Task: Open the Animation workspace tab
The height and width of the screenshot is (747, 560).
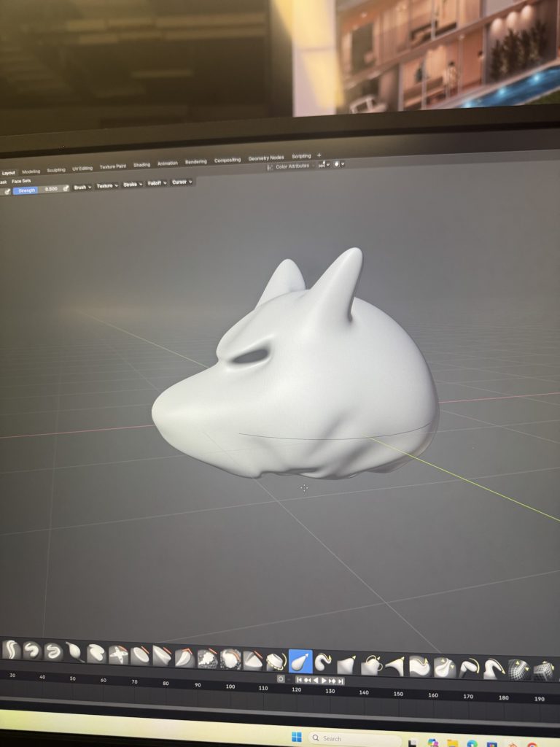Action: 168,163
